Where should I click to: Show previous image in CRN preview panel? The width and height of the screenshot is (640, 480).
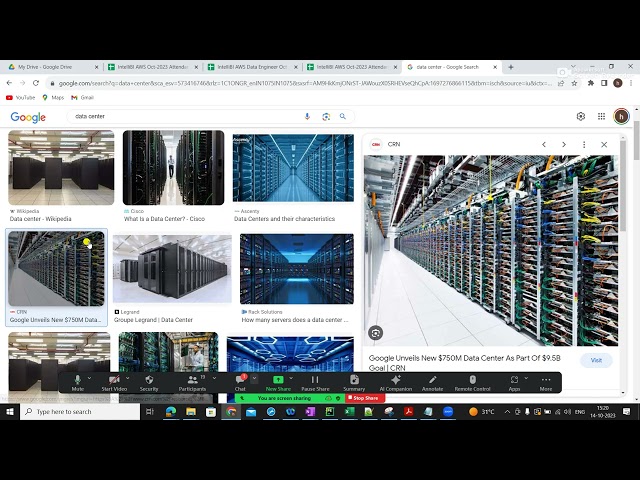pos(544,144)
